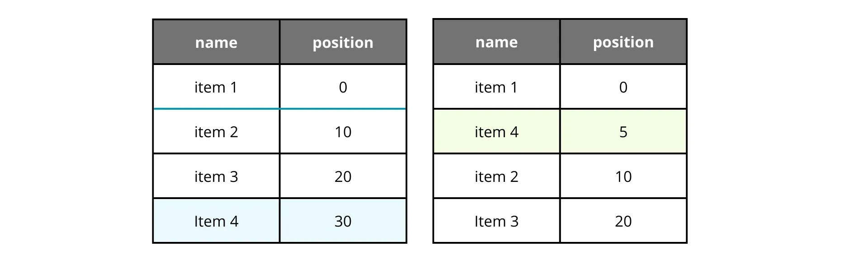Select Item 3 in the right table
This screenshot has height=269, width=868.
[x=496, y=221]
